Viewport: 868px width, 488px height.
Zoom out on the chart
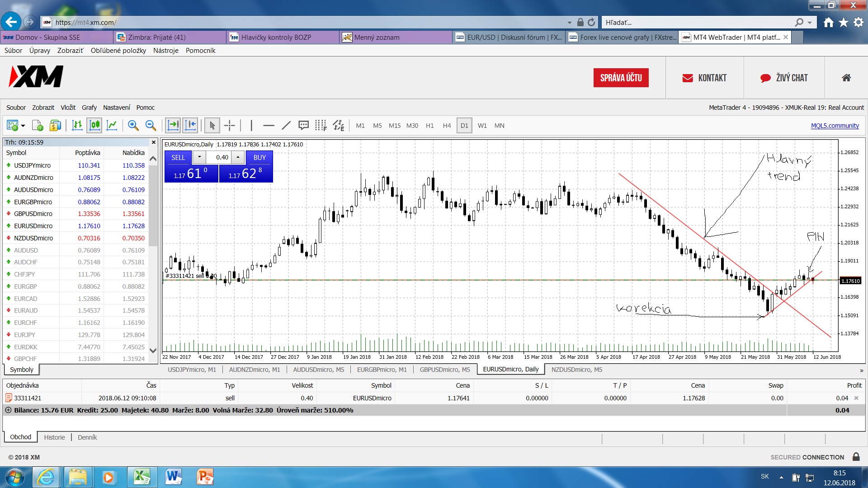click(x=151, y=126)
